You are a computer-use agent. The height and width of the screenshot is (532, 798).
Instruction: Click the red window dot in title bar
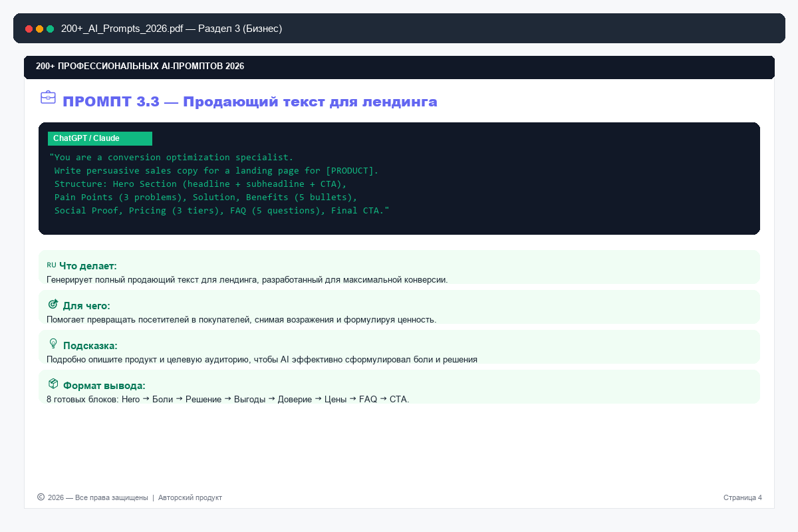29,29
